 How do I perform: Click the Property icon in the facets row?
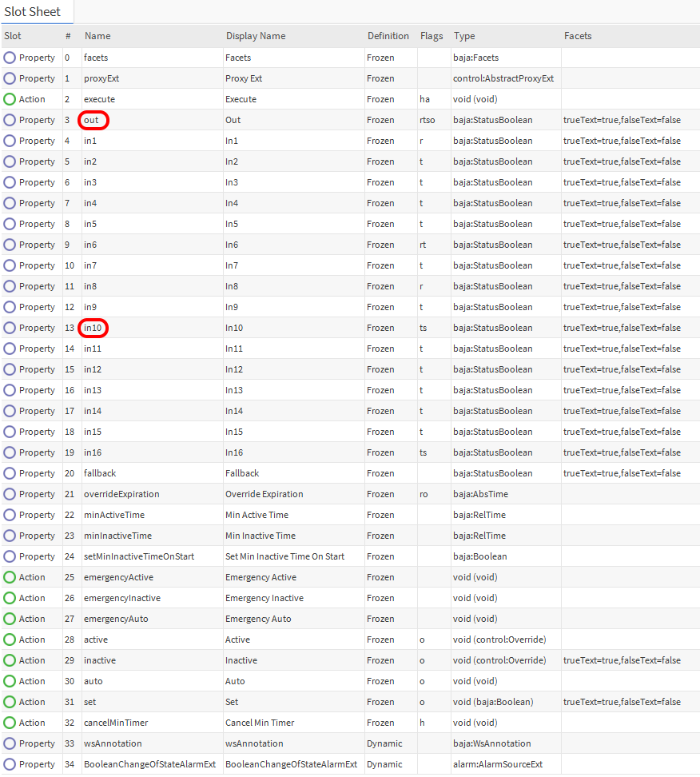pyautogui.click(x=10, y=58)
